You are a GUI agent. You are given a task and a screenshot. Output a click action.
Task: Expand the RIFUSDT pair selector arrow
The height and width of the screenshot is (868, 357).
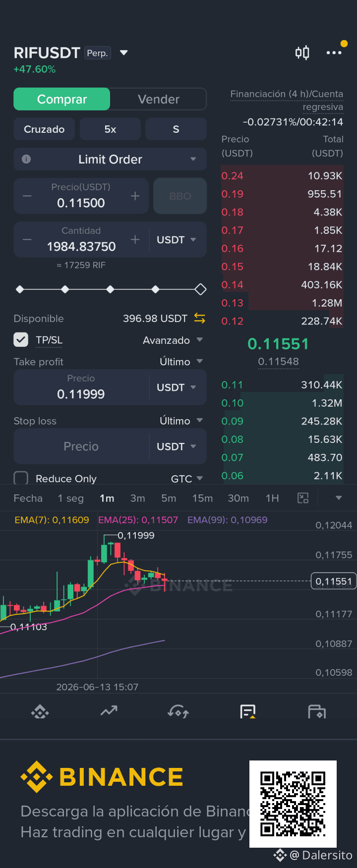point(124,53)
